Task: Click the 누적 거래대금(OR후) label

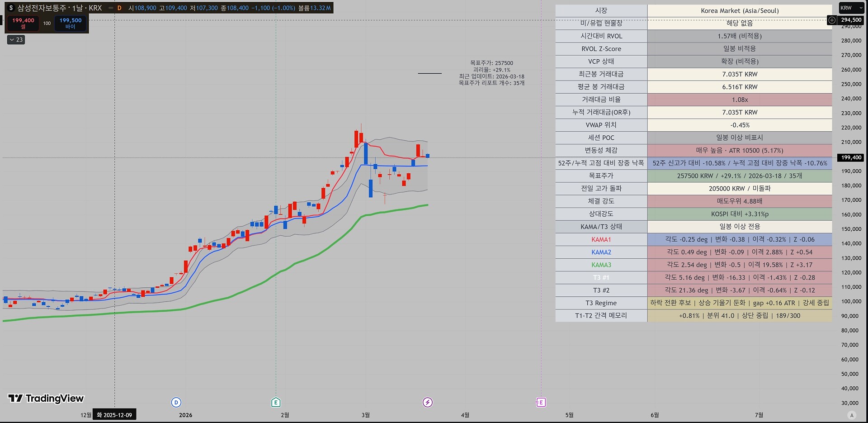Action: (x=601, y=112)
